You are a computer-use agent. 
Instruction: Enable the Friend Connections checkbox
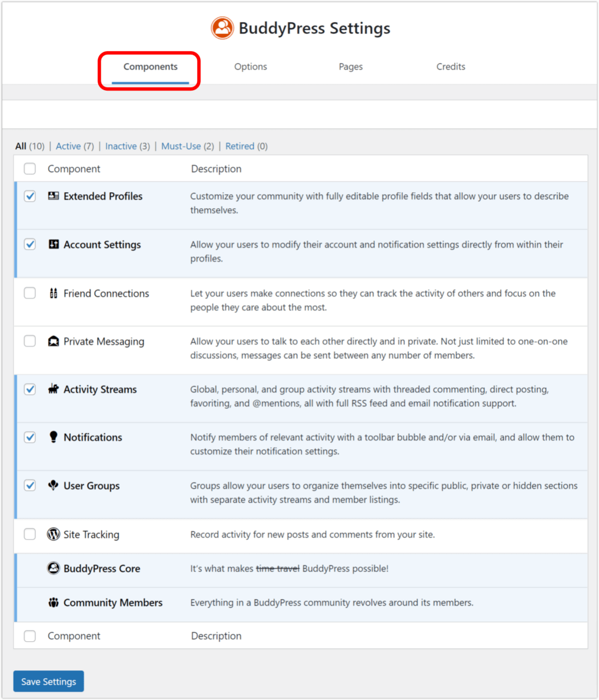[x=30, y=294]
